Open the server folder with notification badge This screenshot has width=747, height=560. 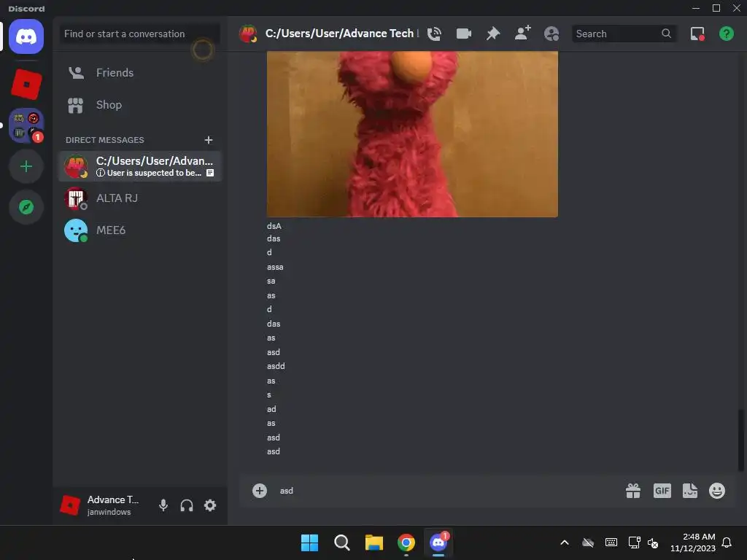tap(26, 125)
